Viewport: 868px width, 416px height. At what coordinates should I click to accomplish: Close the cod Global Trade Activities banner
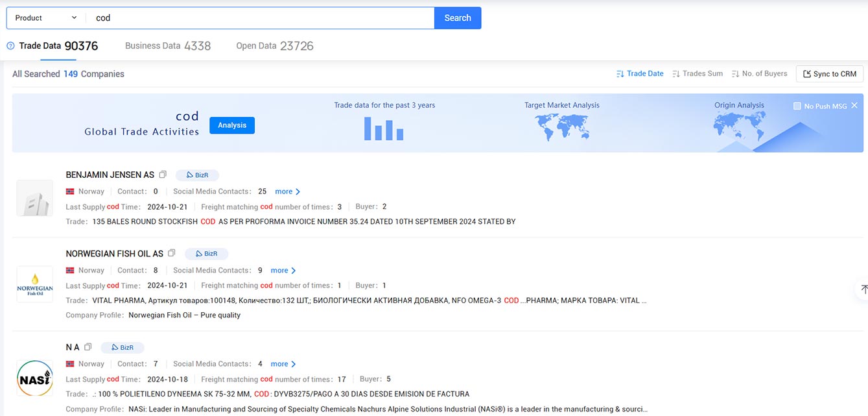click(854, 106)
